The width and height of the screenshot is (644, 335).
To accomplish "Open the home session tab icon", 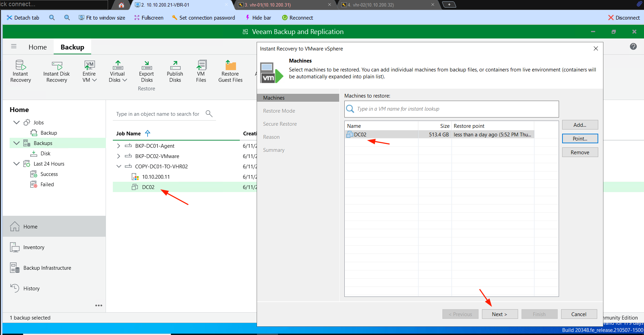I will (x=121, y=5).
